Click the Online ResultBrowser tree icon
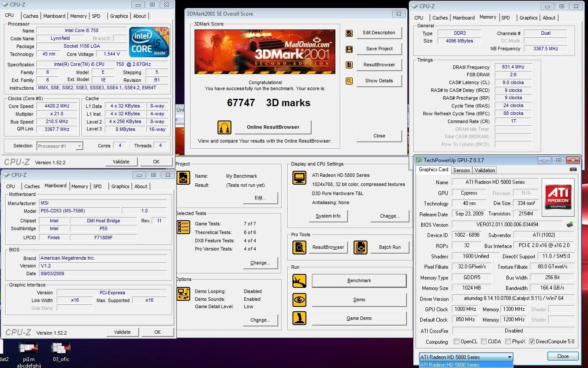 [224, 127]
